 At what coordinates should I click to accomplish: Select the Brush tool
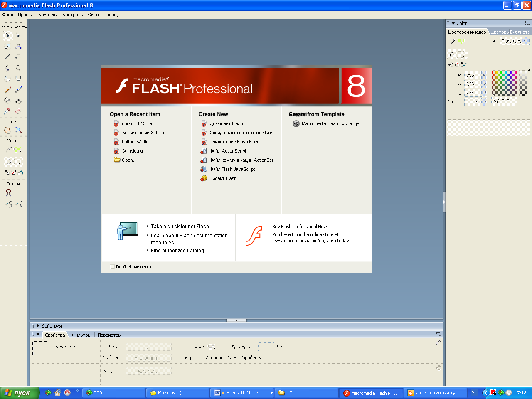[x=18, y=89]
